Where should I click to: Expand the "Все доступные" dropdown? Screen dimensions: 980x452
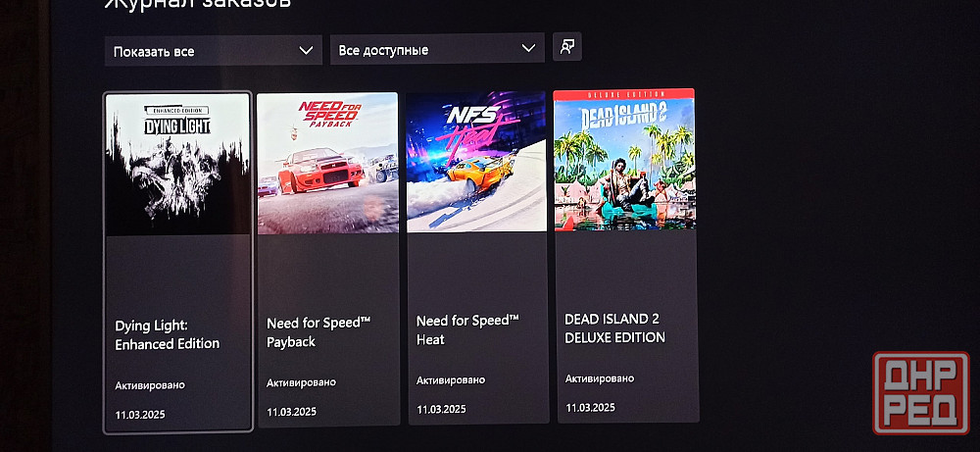[x=436, y=49]
